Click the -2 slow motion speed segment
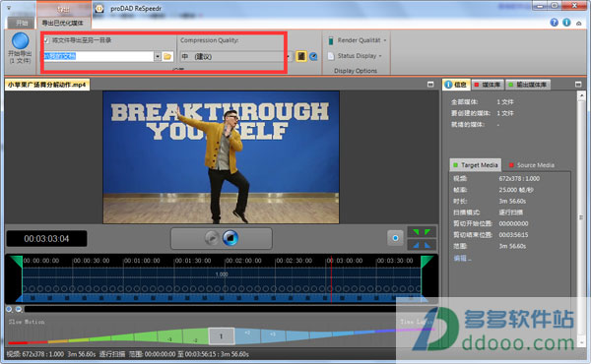The height and width of the screenshot is (364, 591). pos(196,336)
